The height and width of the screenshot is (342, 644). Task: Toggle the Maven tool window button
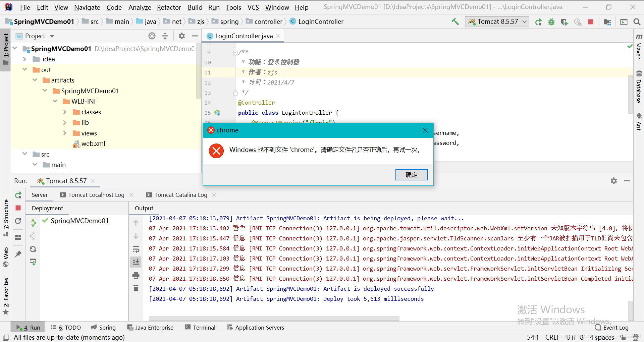(639, 47)
